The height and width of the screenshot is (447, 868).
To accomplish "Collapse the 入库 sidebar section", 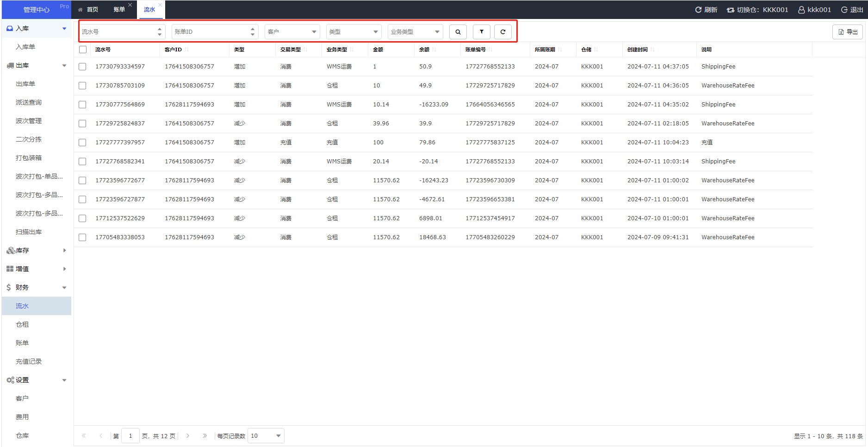I will pos(37,28).
